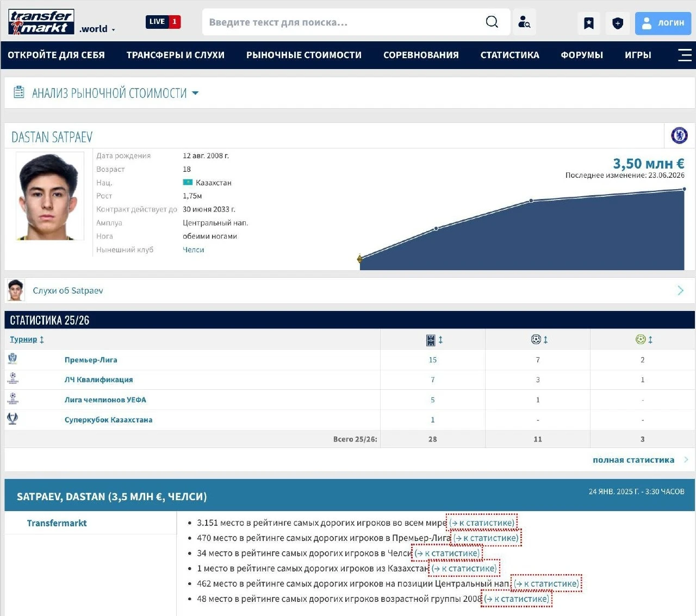Click the ЛЧ Квалификация competition logo
Viewport: 696px width, 616px height.
13,378
